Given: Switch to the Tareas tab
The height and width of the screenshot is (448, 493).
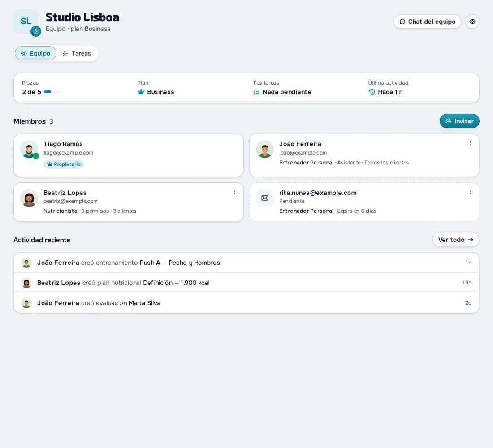Looking at the screenshot, I should click(x=77, y=53).
